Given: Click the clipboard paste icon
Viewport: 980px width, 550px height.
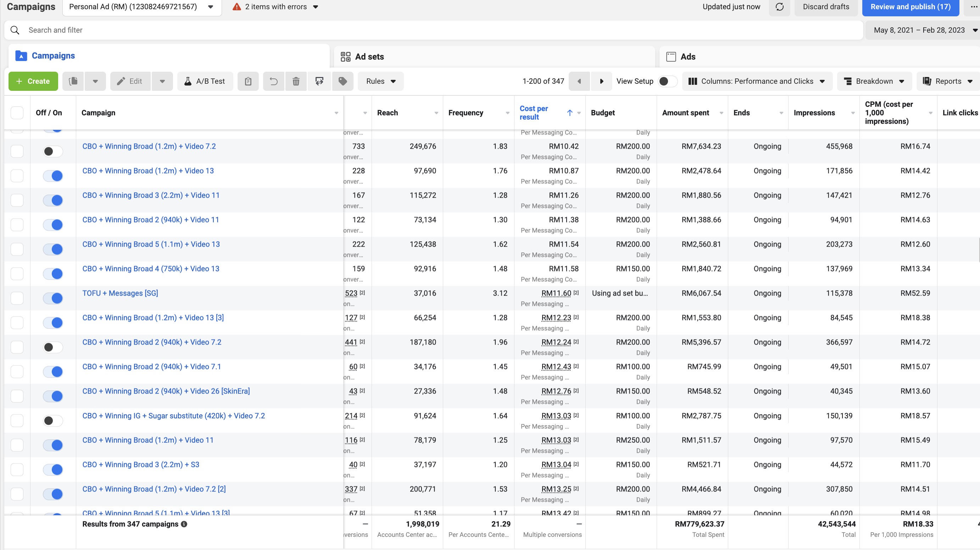Looking at the screenshot, I should coord(248,81).
